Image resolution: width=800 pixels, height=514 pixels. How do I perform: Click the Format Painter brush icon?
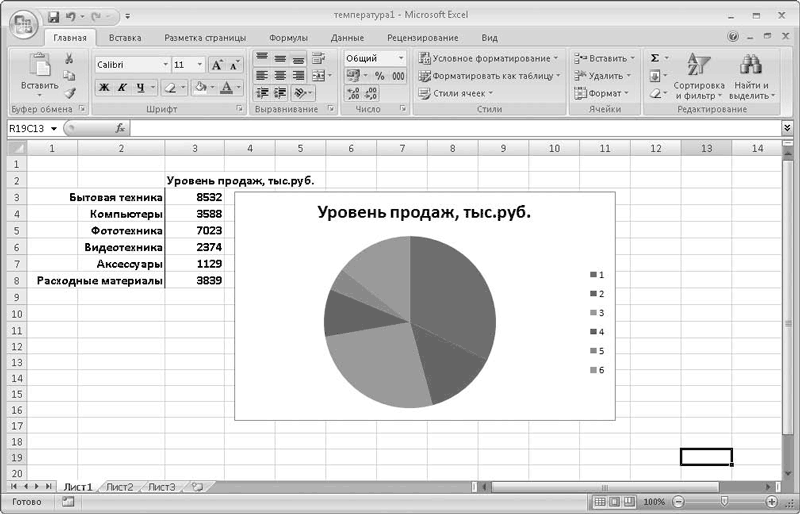pos(69,92)
